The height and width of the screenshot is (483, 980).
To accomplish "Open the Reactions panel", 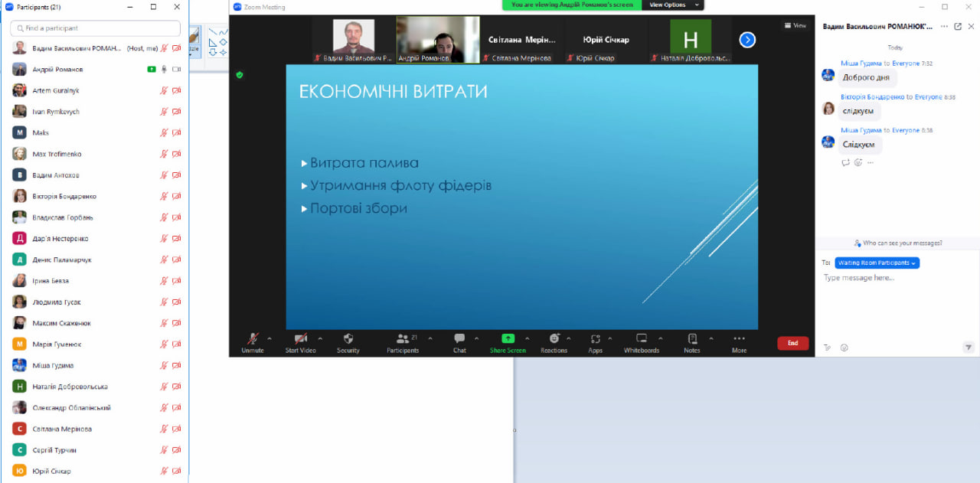I will click(554, 338).
